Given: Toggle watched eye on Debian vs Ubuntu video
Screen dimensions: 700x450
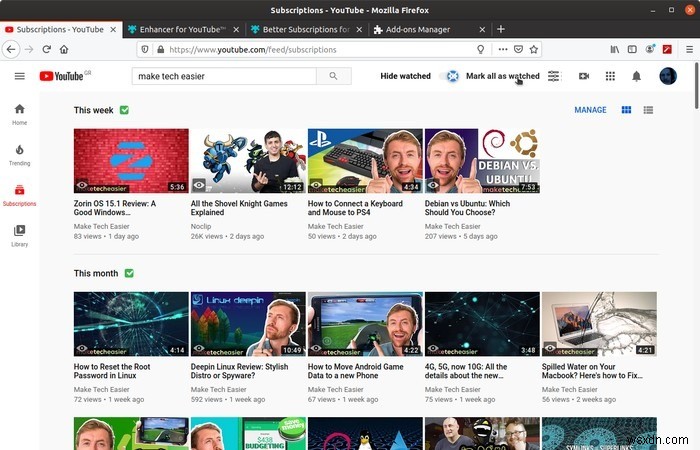Looking at the screenshot, I should [x=433, y=184].
